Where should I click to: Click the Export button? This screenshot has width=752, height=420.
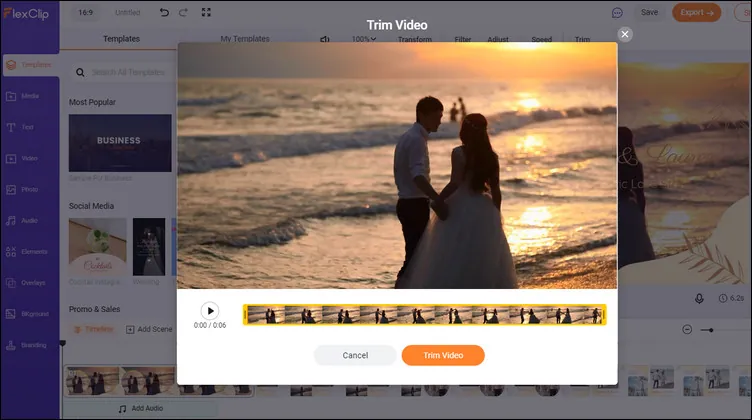point(696,12)
